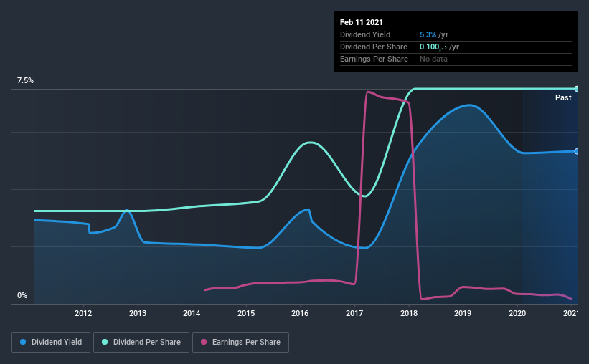
Task: Click the teal Dividend Per Share legend dot
Action: click(105, 342)
